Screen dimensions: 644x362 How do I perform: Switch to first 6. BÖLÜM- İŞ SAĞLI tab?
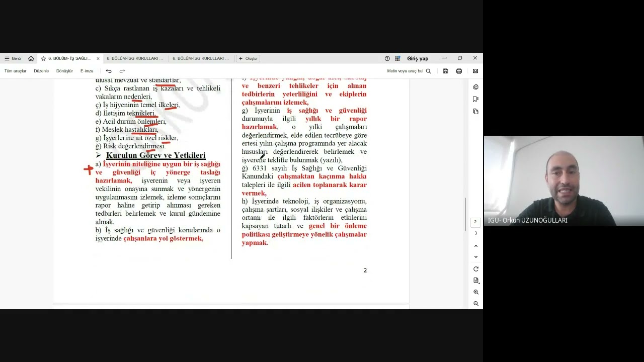click(x=69, y=58)
